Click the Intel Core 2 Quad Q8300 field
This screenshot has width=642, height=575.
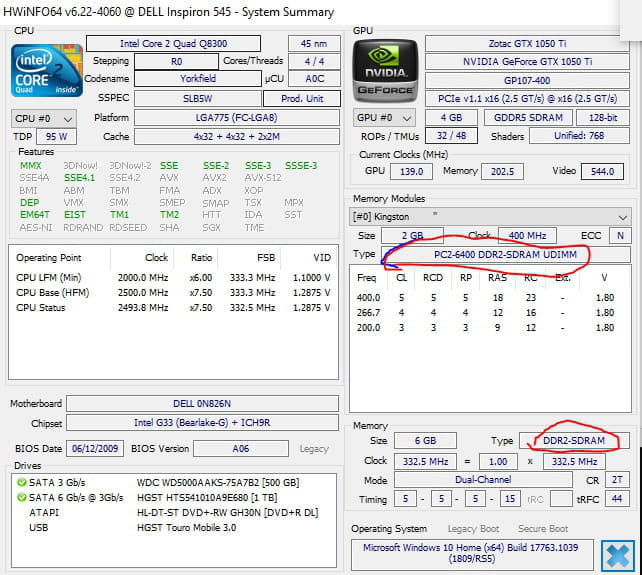[173, 43]
